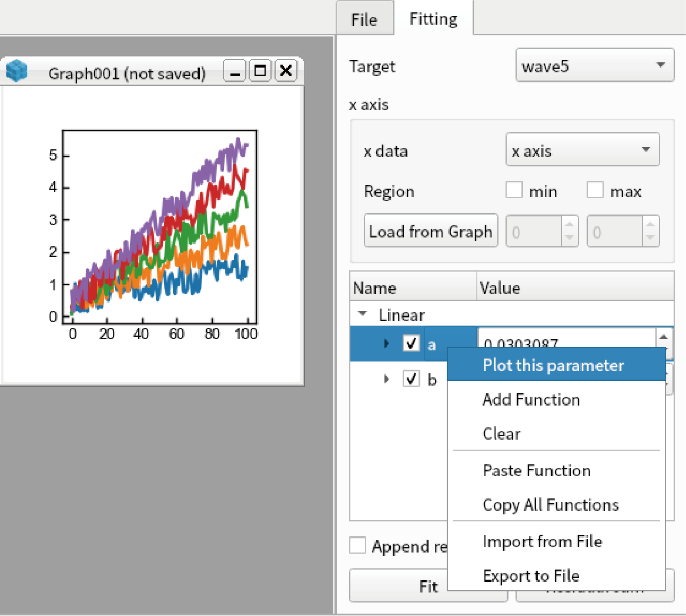Click the Fit button
The image size is (686, 616).
(x=429, y=586)
